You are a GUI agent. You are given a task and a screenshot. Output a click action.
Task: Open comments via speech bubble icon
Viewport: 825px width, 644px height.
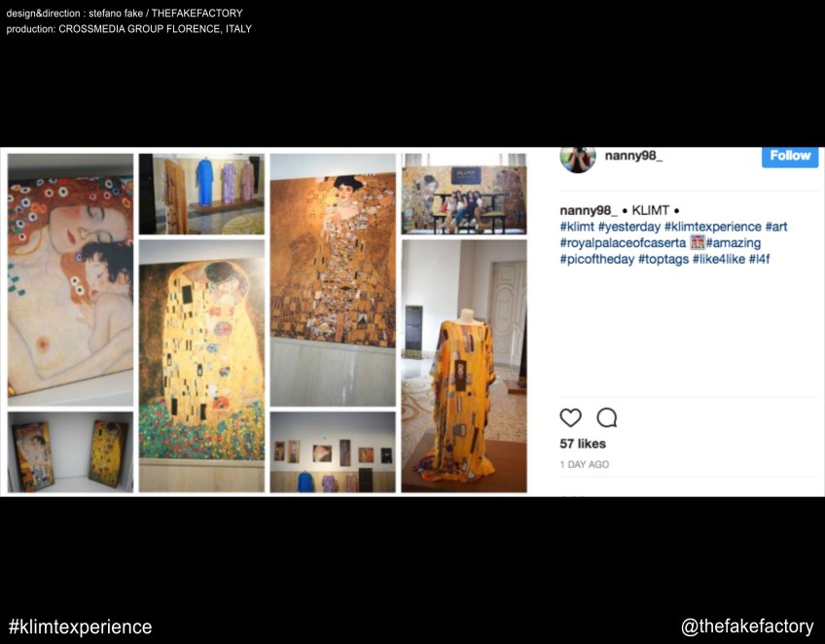[x=607, y=417]
